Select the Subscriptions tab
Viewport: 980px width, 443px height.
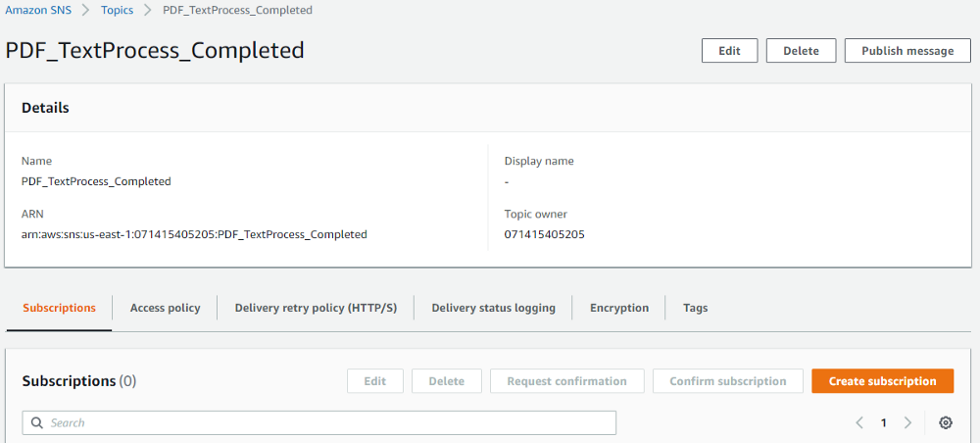tap(59, 308)
